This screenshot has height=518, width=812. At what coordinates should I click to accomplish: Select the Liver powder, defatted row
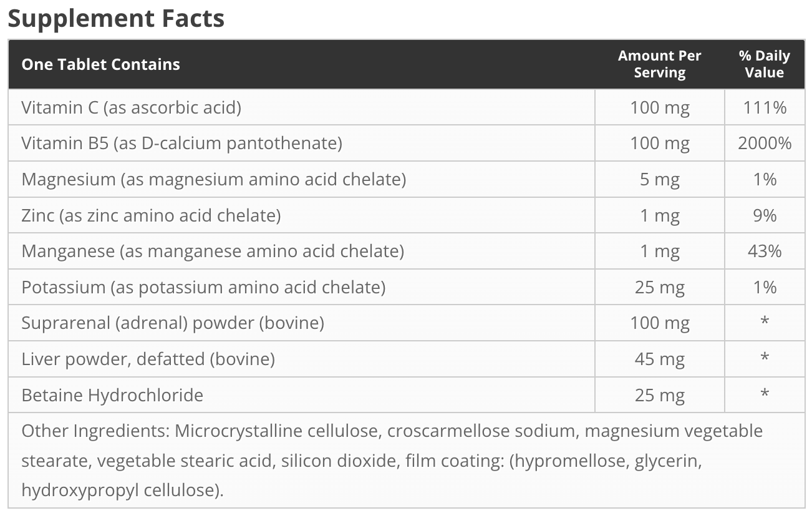pos(148,359)
